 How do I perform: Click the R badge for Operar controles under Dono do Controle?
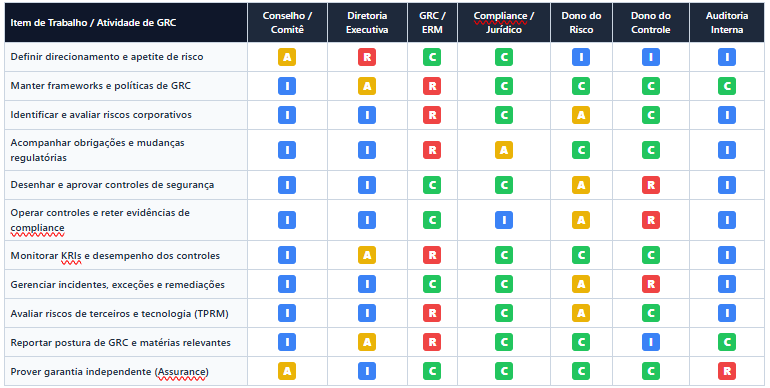pyautogui.click(x=651, y=220)
